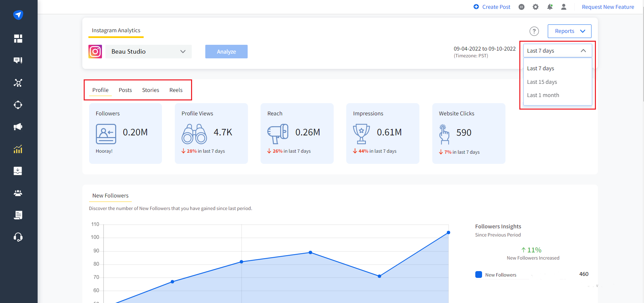The image size is (644, 303).
Task: Select Last 15 days option
Action: pos(558,82)
